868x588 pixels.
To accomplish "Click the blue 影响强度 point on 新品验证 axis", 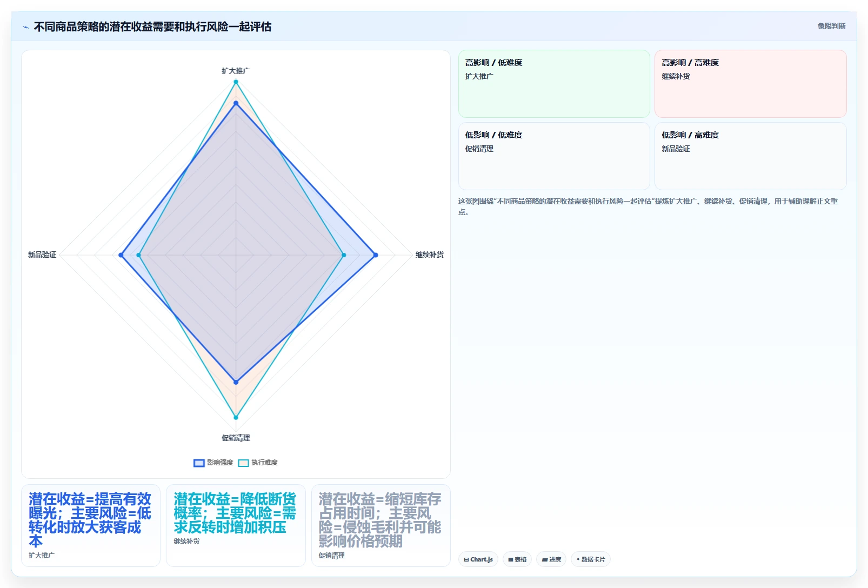I will 121,255.
